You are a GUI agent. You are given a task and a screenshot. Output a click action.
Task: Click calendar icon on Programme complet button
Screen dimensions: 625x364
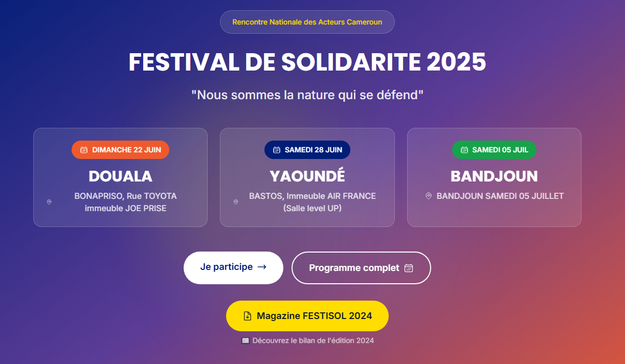coord(409,268)
